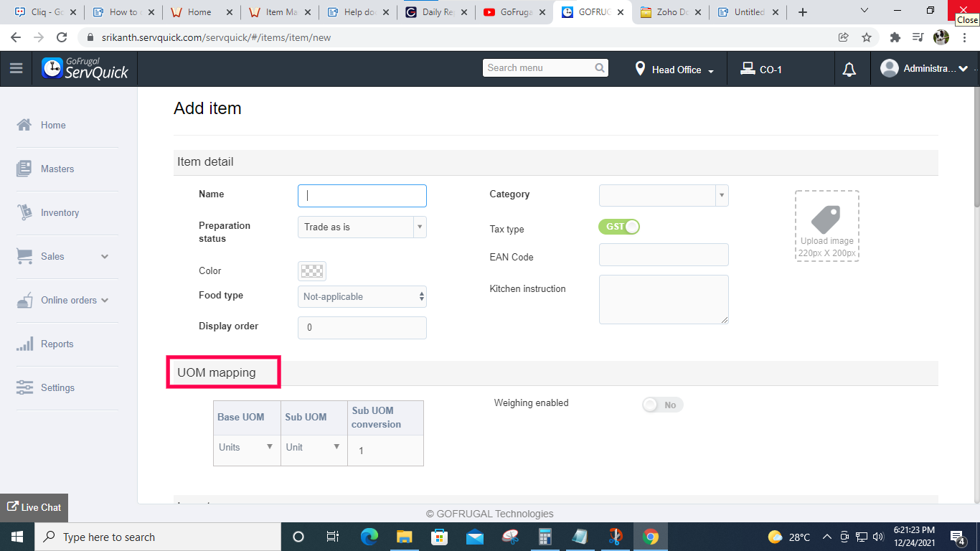Open Inventory in the sidebar
The image size is (980, 551).
(x=60, y=212)
